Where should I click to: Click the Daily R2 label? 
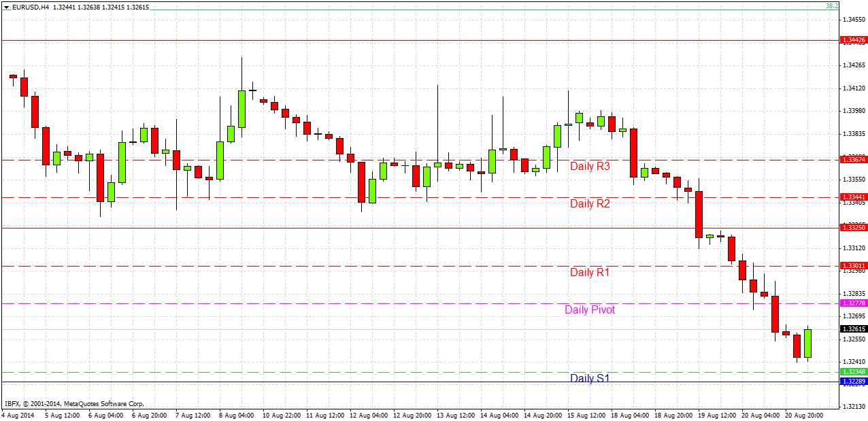click(589, 203)
